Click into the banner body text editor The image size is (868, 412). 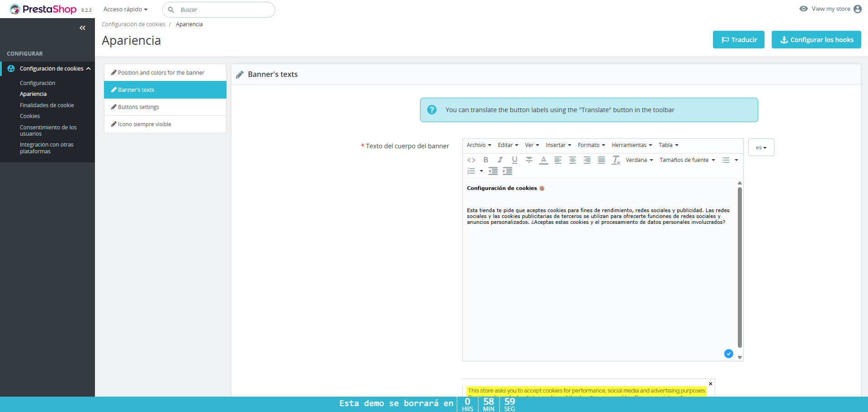coord(599,270)
